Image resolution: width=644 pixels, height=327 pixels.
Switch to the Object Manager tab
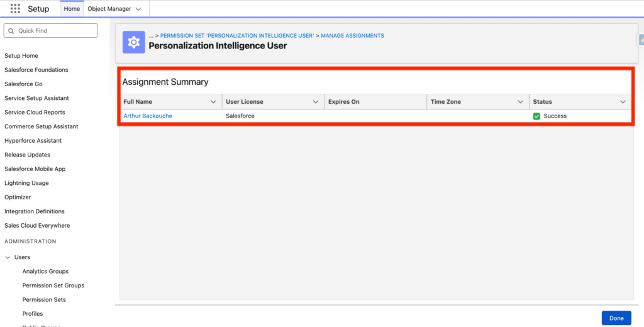109,9
